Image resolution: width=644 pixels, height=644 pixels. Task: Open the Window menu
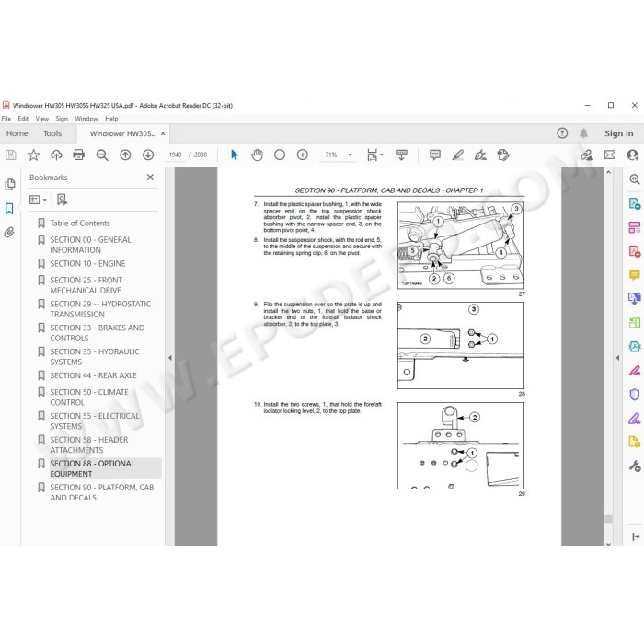coord(86,119)
